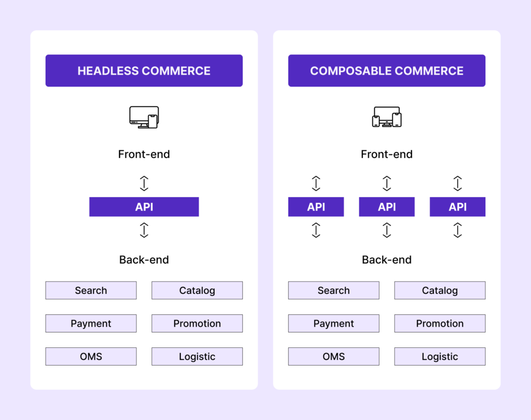531x420 pixels.
Task: Click the arrow below the leftmost composable API
Action: pyautogui.click(x=316, y=230)
